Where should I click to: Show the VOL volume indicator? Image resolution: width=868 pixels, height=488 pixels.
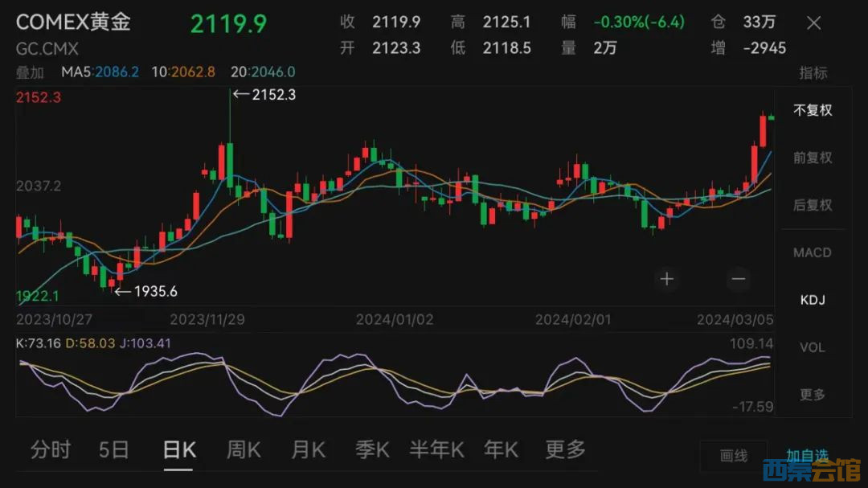[x=813, y=347]
